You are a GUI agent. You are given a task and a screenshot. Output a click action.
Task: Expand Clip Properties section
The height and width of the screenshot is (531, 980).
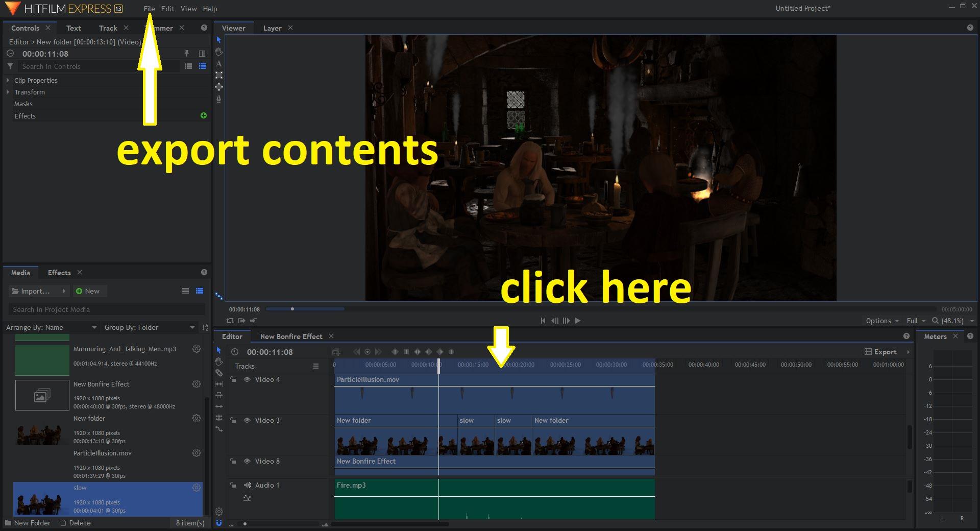coord(8,80)
